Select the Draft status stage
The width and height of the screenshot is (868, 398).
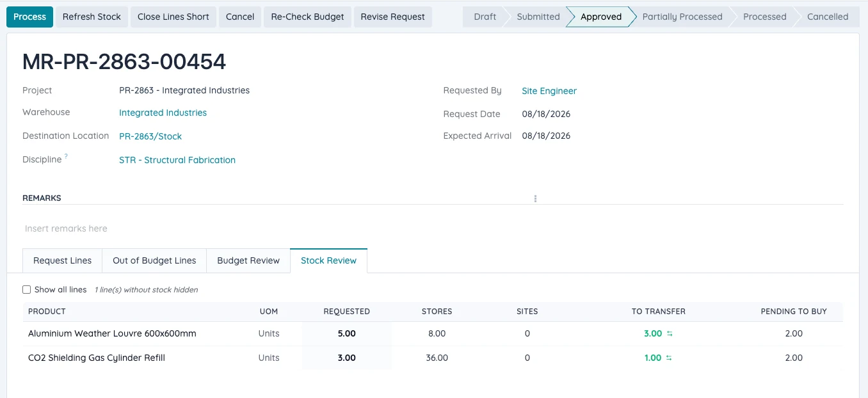[485, 17]
